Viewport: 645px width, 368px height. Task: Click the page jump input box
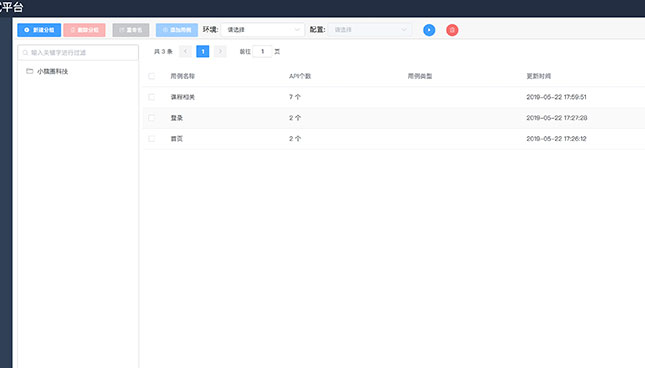[262, 51]
